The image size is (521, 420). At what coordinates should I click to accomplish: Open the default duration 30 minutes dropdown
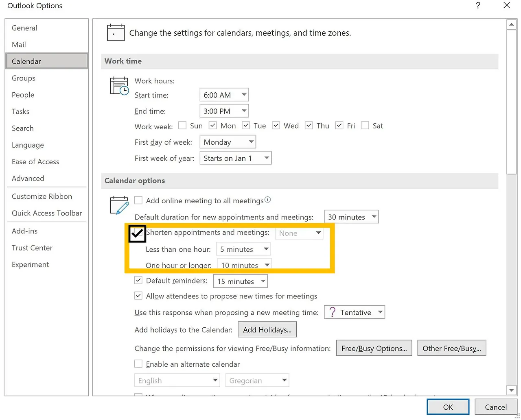click(x=351, y=217)
